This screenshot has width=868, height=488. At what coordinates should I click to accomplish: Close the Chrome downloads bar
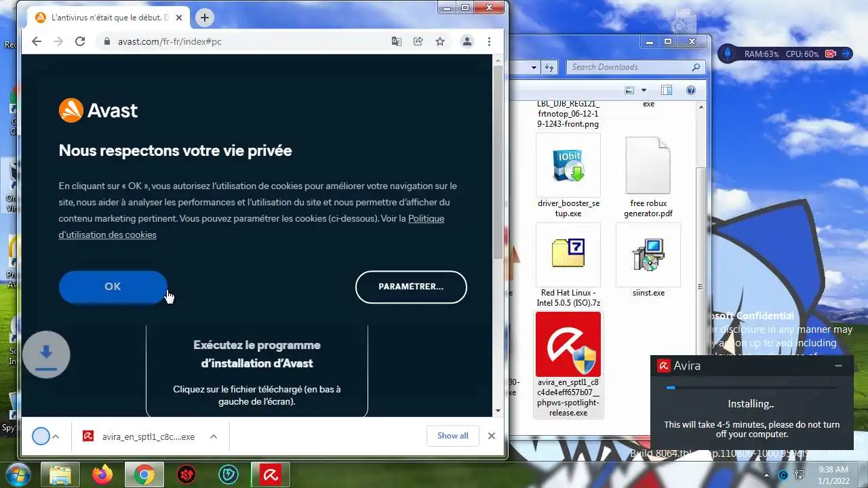492,436
